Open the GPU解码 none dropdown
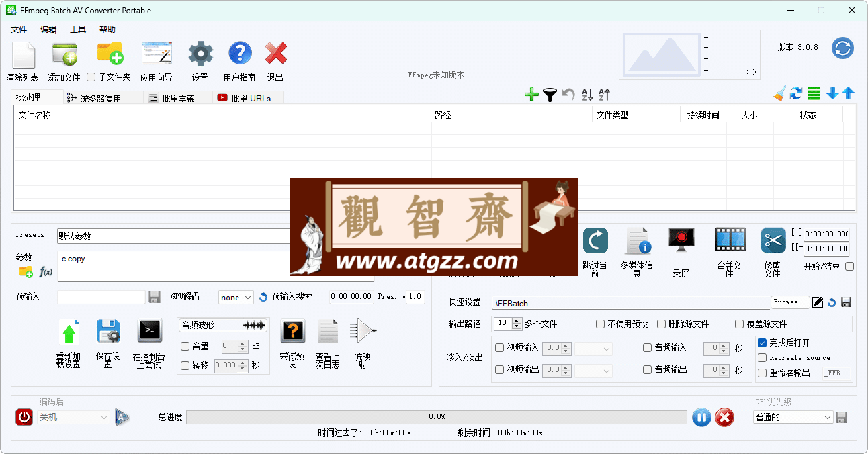The height and width of the screenshot is (454, 868). click(236, 297)
